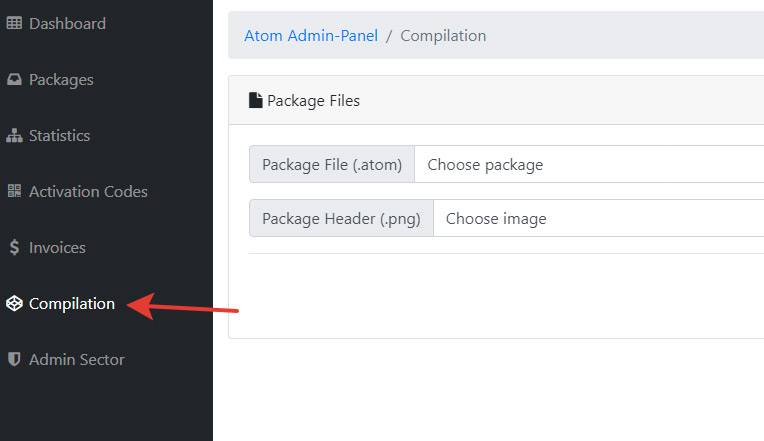Click the Package Header (.png) label
This screenshot has height=441, width=764.
click(341, 218)
